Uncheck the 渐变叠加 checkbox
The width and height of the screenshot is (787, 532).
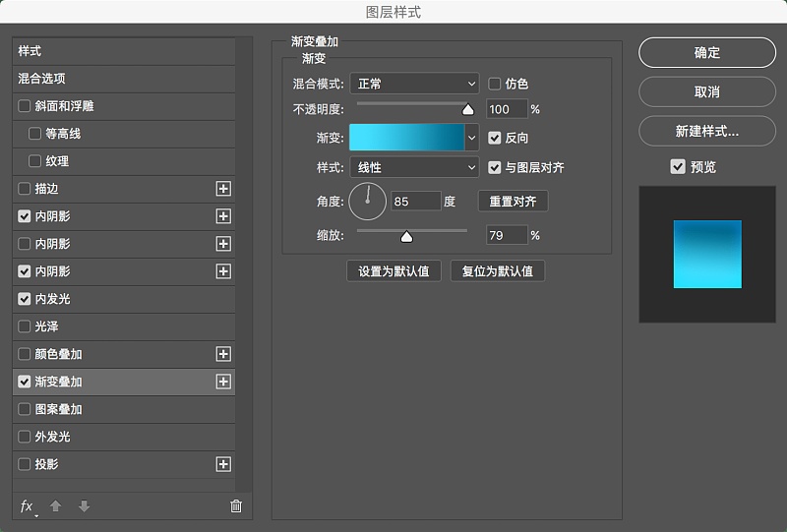coord(24,382)
